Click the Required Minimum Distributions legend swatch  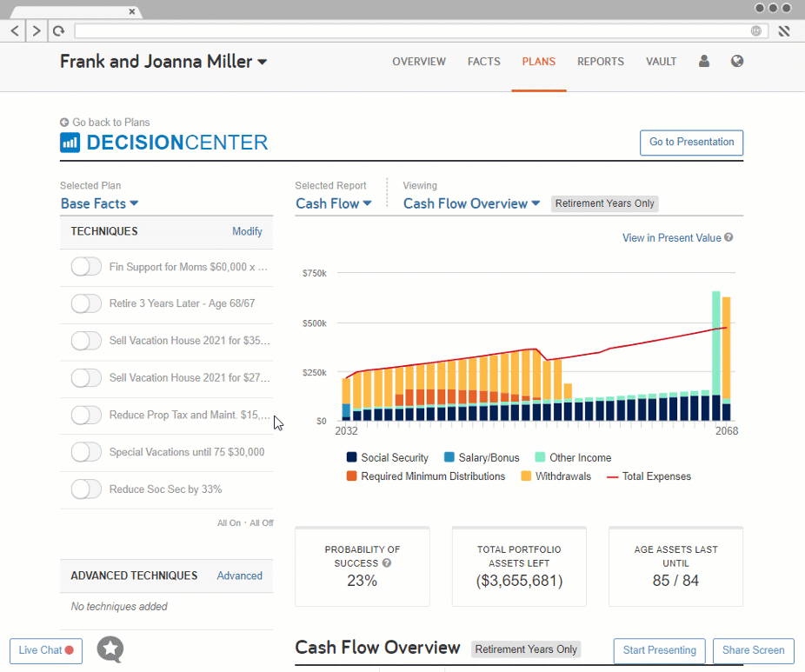click(352, 476)
